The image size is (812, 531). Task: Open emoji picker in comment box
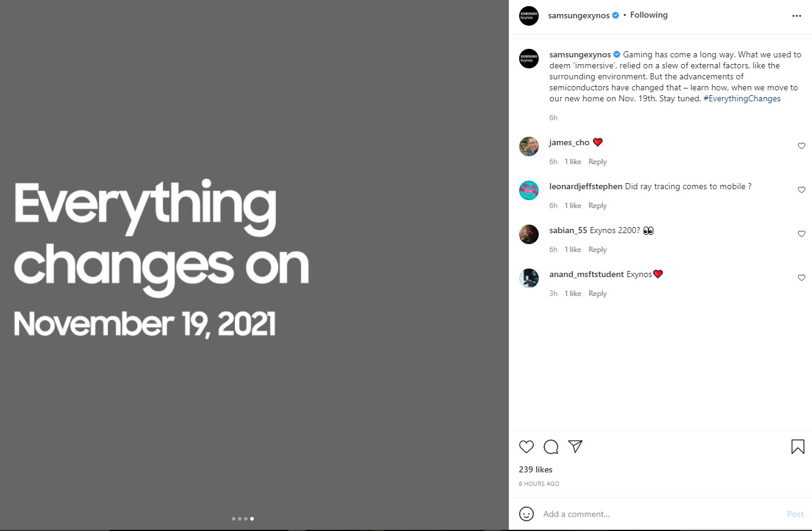[526, 514]
